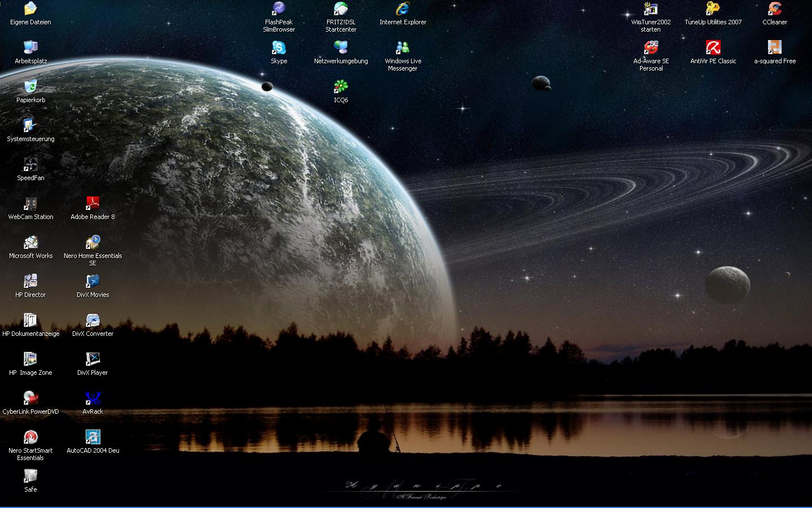Select the AvRack desktop icon
The image size is (812, 508).
92,398
